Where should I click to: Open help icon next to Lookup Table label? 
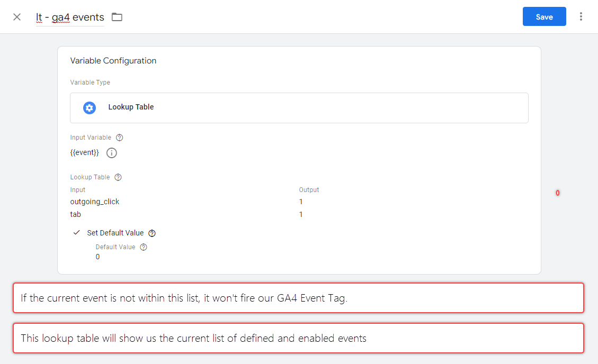point(118,177)
